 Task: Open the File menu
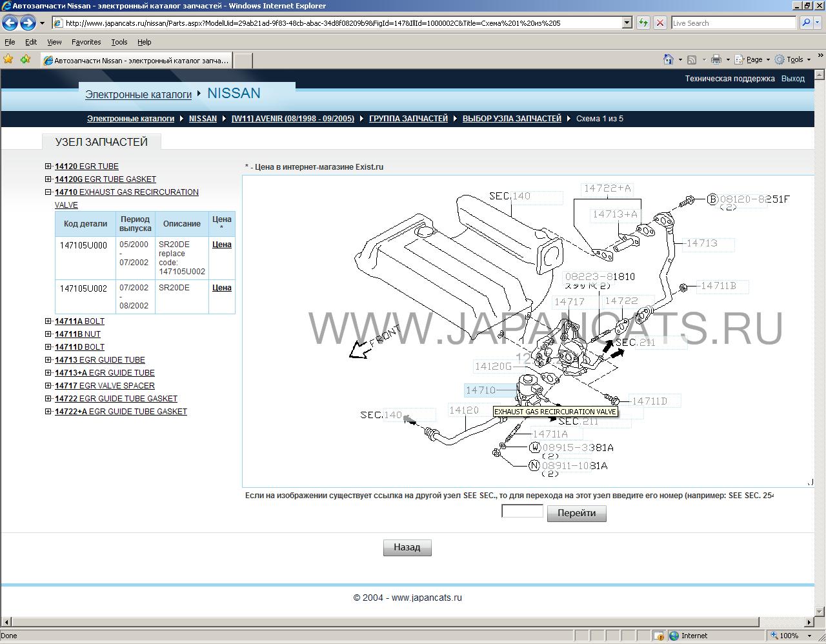[x=10, y=42]
